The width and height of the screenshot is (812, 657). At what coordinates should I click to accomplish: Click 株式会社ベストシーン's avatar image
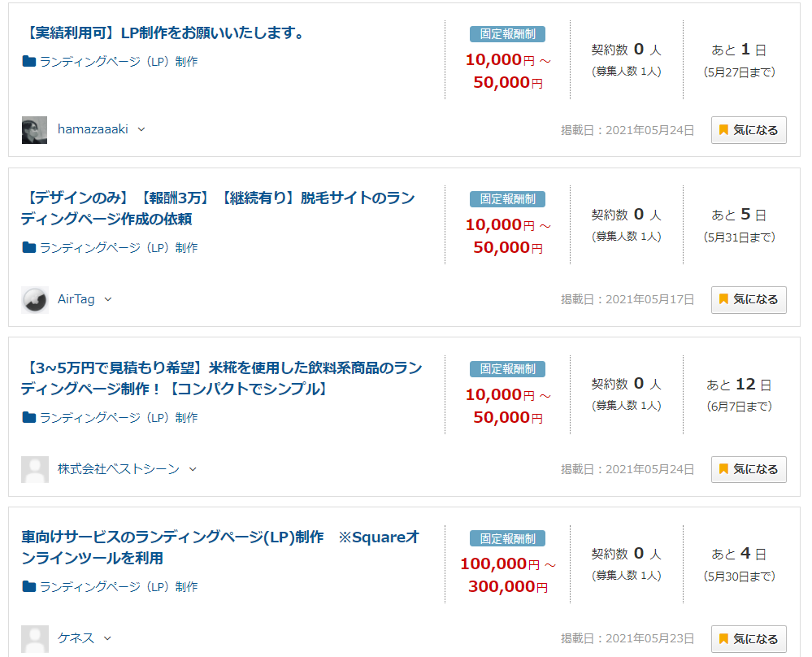[x=34, y=469]
